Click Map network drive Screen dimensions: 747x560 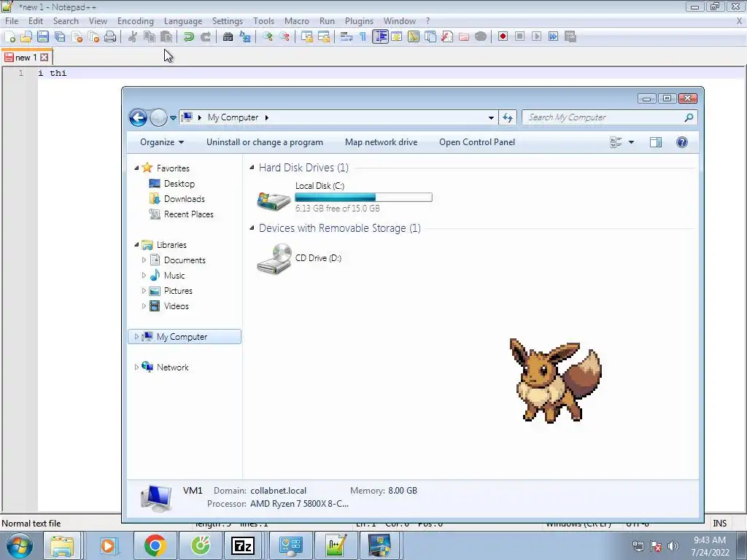coord(381,142)
